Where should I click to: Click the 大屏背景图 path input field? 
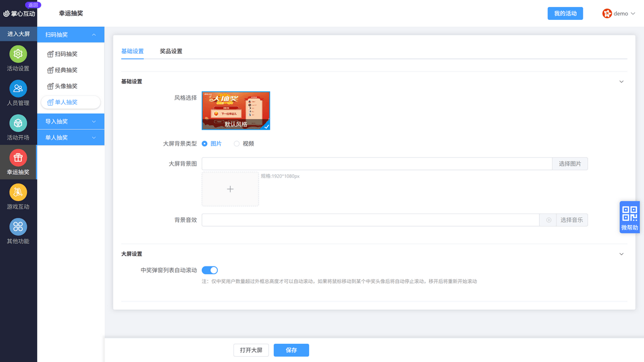point(377,164)
